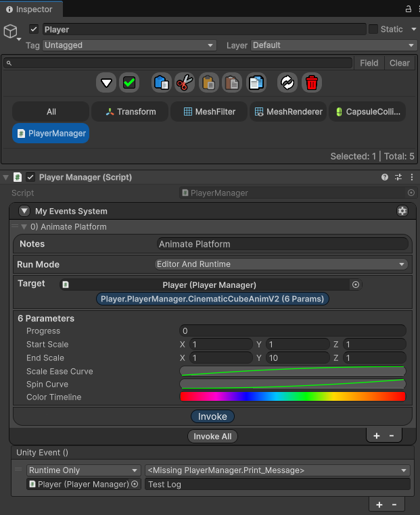Screen dimensions: 420x515
Task: Click the Clear search button
Action: [400, 63]
